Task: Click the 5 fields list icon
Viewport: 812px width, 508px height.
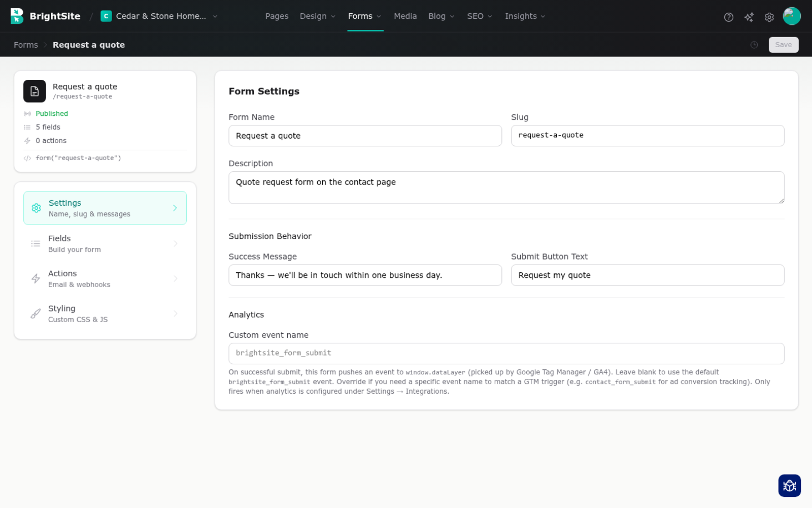Action: (x=27, y=128)
